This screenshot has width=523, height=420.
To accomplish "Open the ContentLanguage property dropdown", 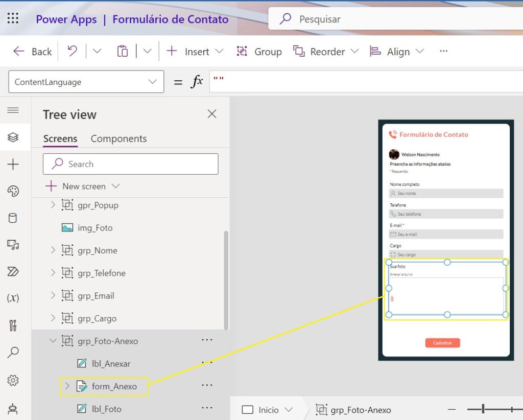I will [86, 82].
